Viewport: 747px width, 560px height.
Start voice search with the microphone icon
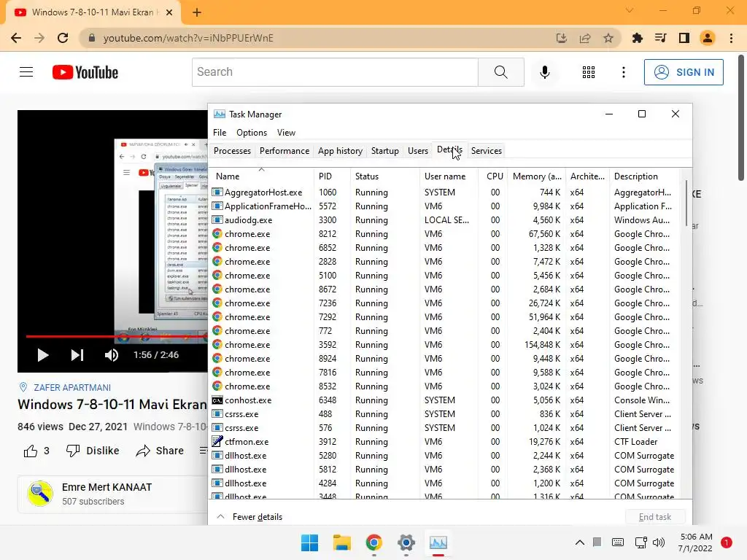[x=544, y=72]
